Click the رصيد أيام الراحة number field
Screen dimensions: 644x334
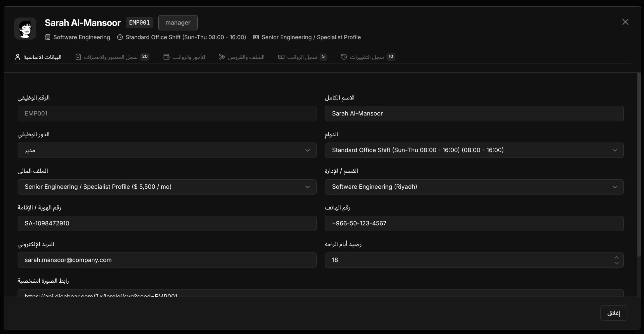coord(474,260)
